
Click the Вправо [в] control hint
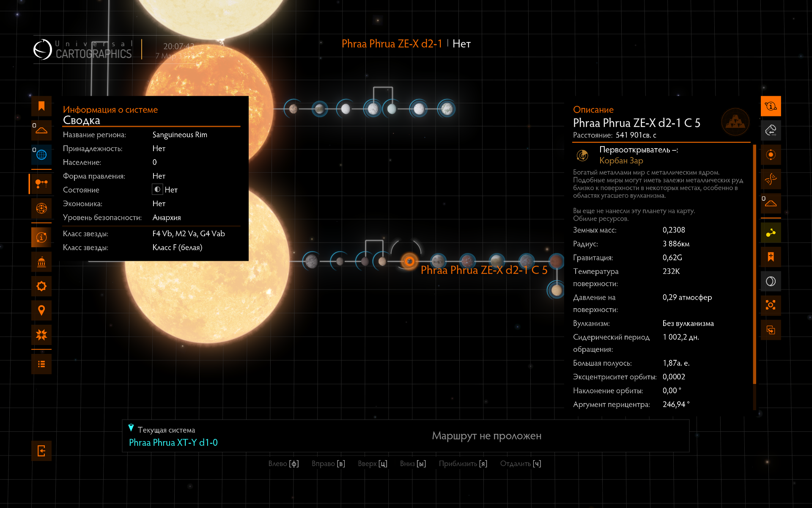[x=328, y=464]
